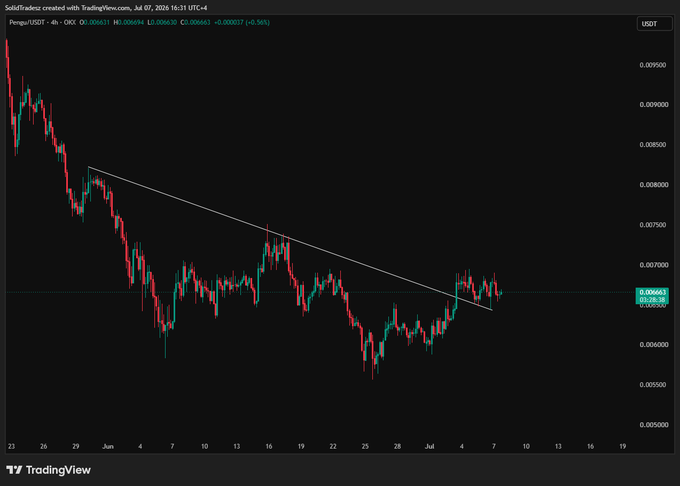Click the 0.005000 price axis label
Viewport: 680px width, 486px height.
tap(654, 425)
